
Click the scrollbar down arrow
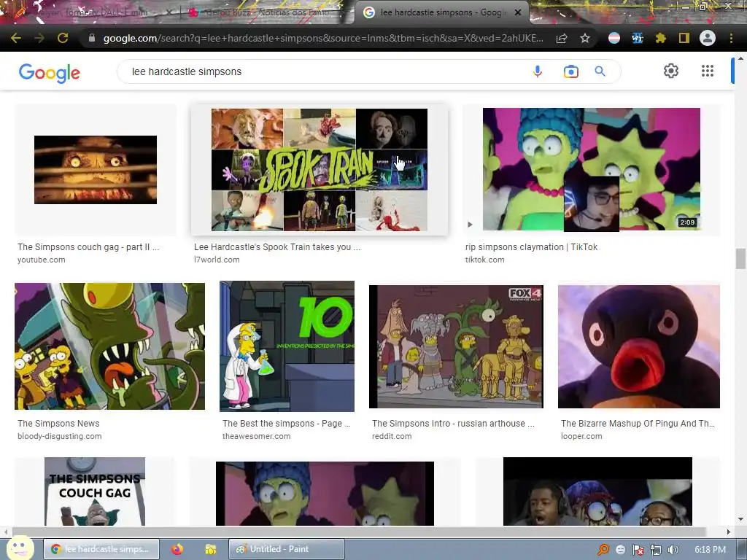pos(740,518)
